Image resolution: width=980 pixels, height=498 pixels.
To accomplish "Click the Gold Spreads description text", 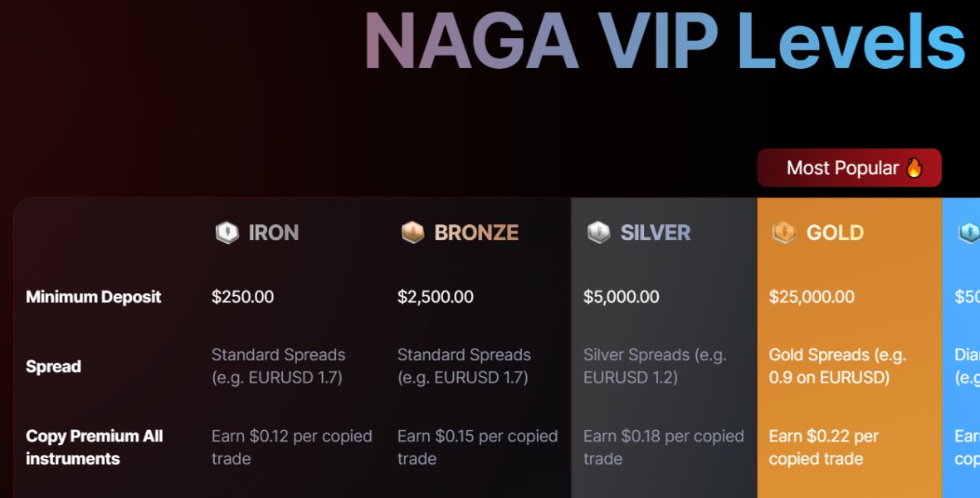I will click(837, 366).
